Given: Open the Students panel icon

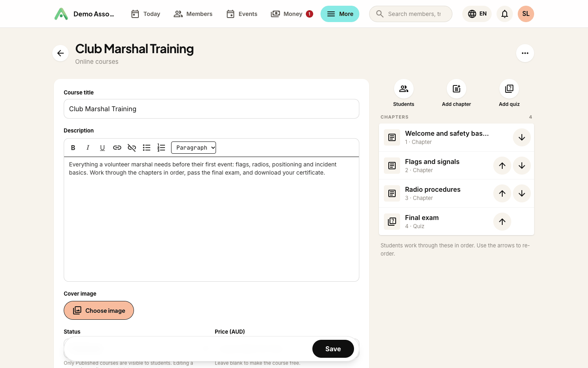Looking at the screenshot, I should coord(404,89).
